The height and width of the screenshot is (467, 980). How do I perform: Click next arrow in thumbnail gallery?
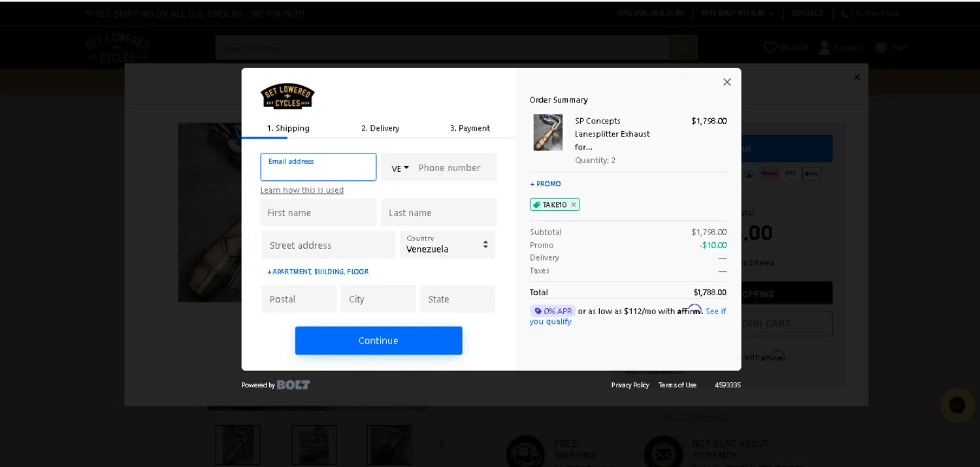441,445
